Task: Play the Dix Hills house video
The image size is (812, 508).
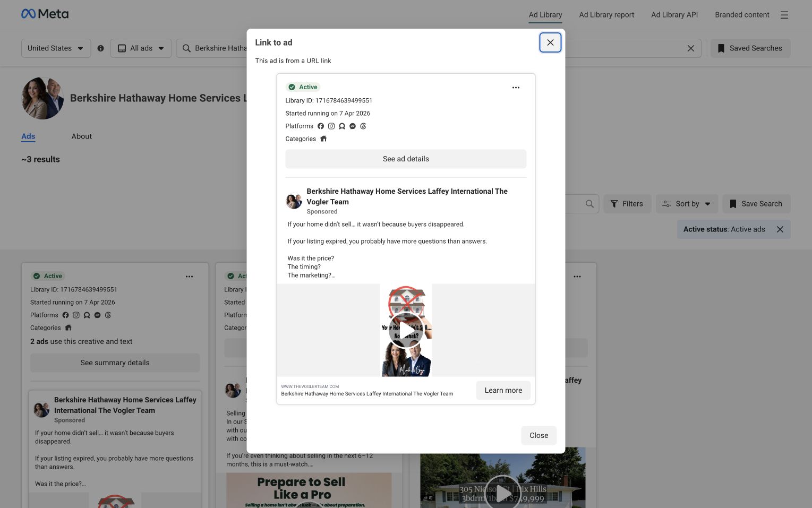Action: click(x=502, y=492)
